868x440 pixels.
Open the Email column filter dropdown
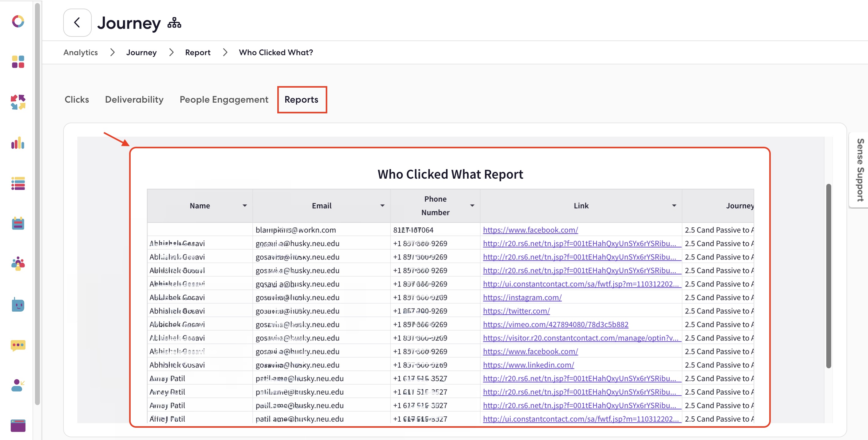click(382, 206)
